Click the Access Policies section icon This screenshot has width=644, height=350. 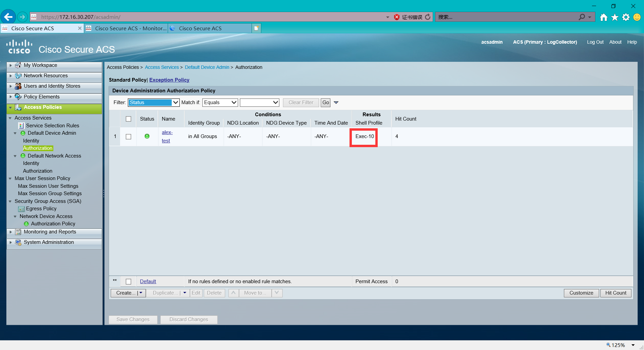18,107
